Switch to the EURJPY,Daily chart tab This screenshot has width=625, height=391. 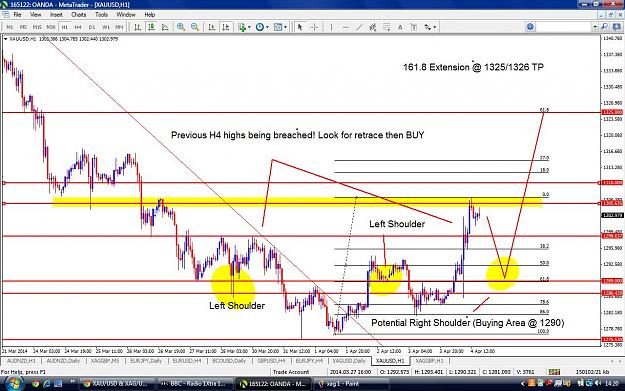point(146,361)
